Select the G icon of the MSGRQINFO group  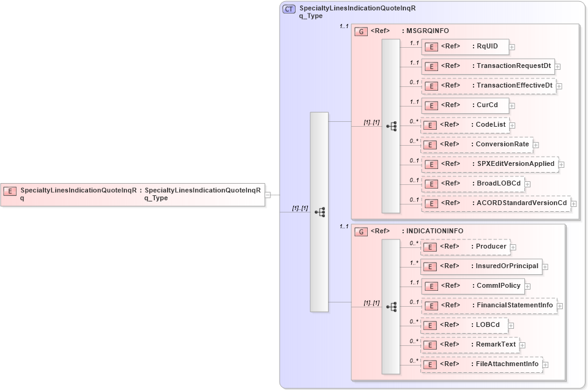360,31
